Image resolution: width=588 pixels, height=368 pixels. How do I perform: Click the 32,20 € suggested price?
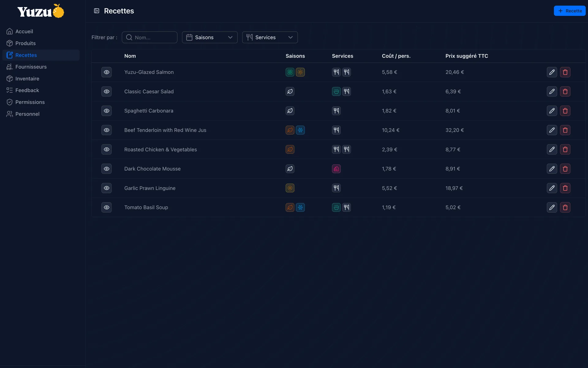[454, 130]
